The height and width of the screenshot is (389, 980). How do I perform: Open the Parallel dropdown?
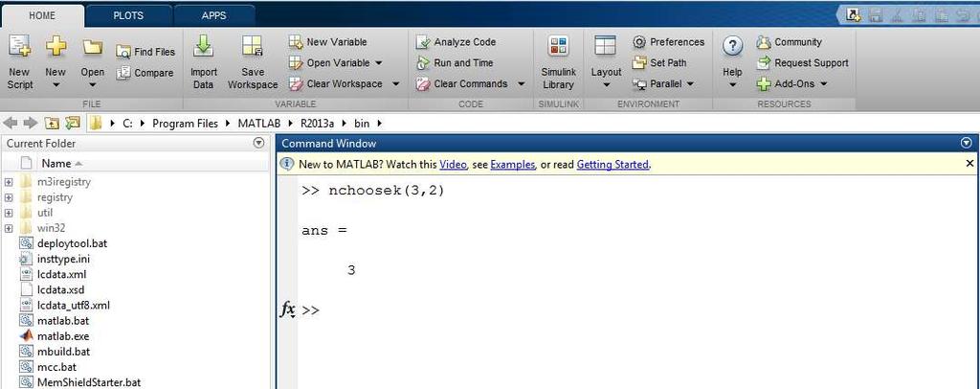(x=663, y=83)
